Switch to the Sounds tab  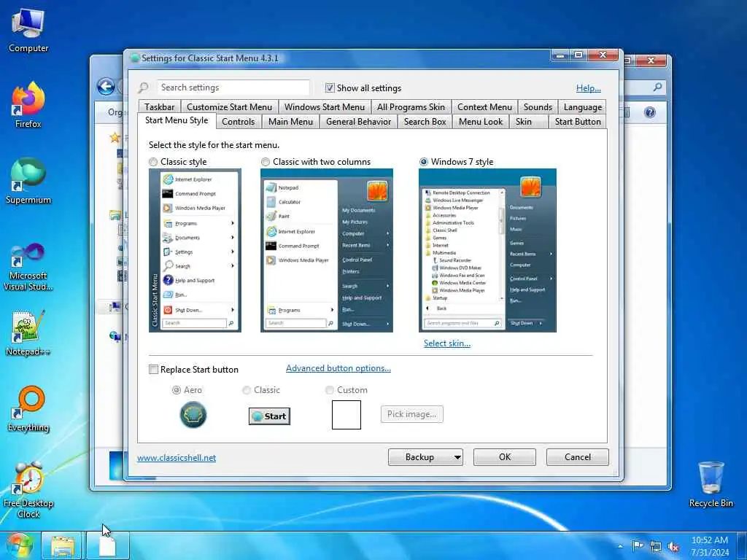click(x=538, y=107)
